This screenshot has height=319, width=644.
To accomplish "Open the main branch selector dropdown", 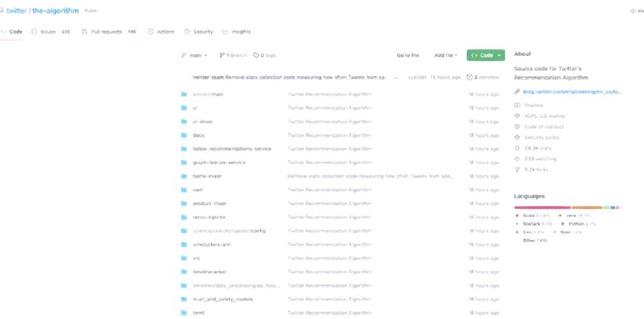I will [194, 55].
